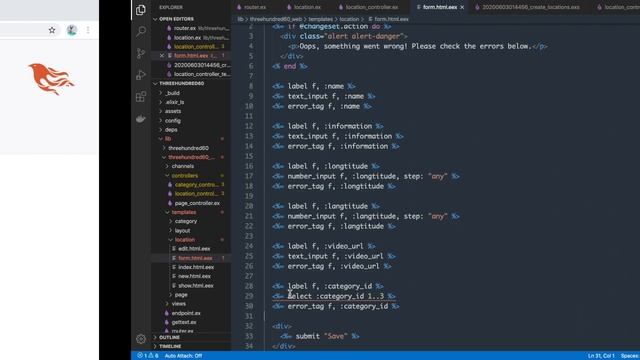This screenshot has height=360, width=640.
Task: Open endpoint.ex in file tree
Action: click(x=186, y=313)
